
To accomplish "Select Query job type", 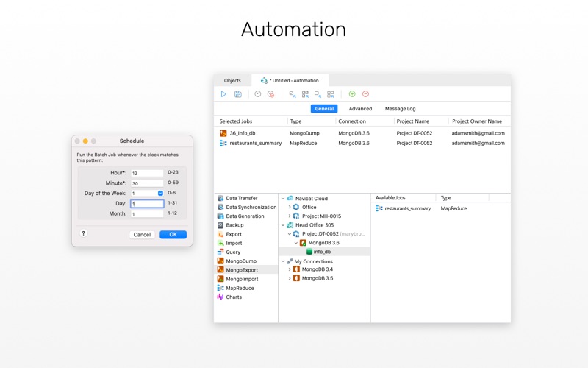I will click(229, 252).
